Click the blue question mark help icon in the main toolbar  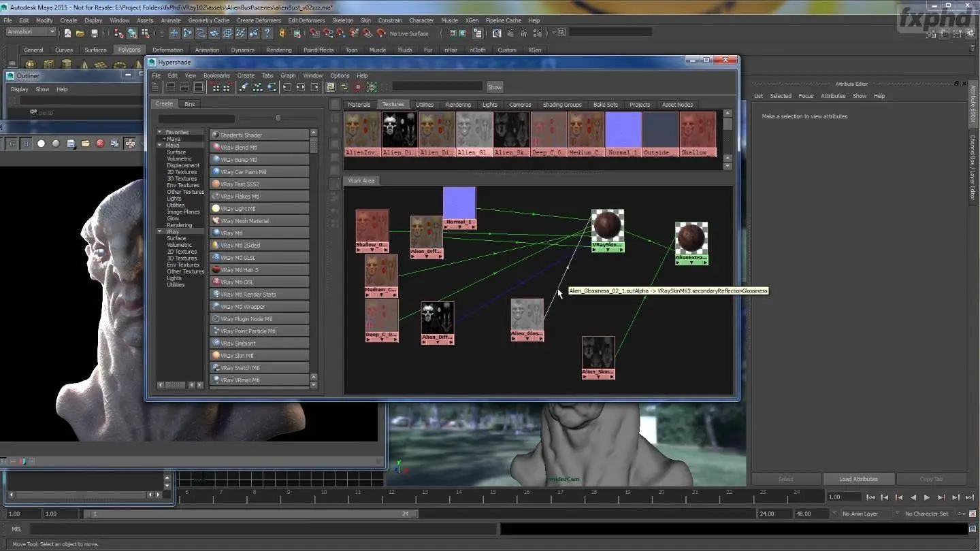coord(267,33)
